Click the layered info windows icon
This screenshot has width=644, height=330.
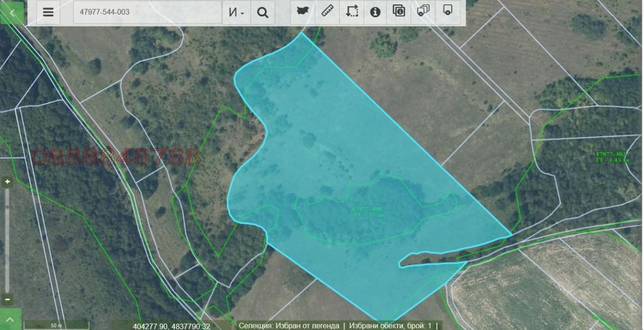pos(399,11)
